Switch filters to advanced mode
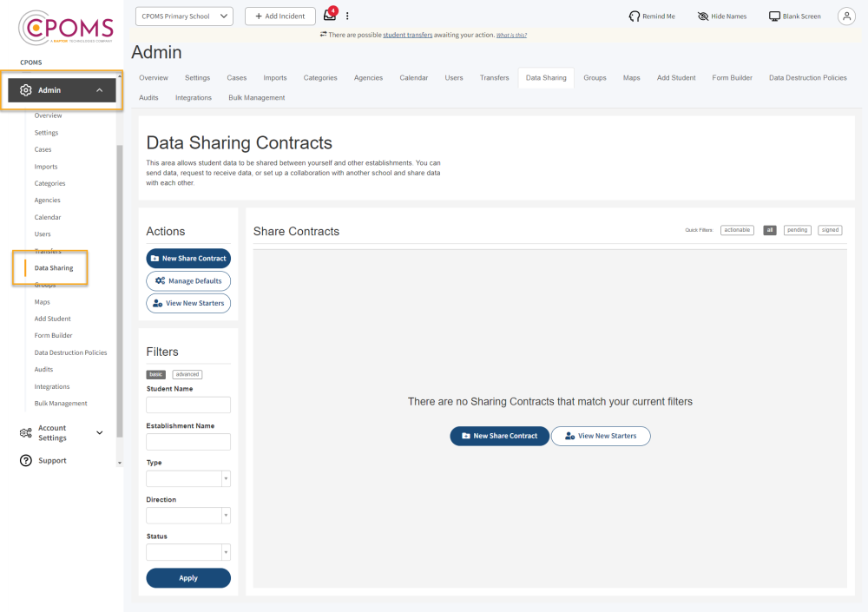The width and height of the screenshot is (868, 612). (x=187, y=374)
